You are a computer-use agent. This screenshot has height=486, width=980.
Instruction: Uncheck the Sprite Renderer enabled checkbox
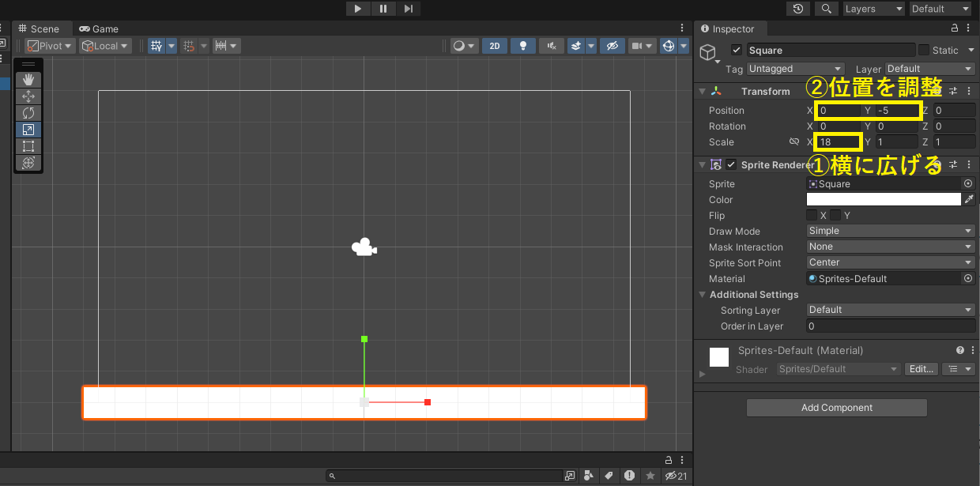(729, 164)
